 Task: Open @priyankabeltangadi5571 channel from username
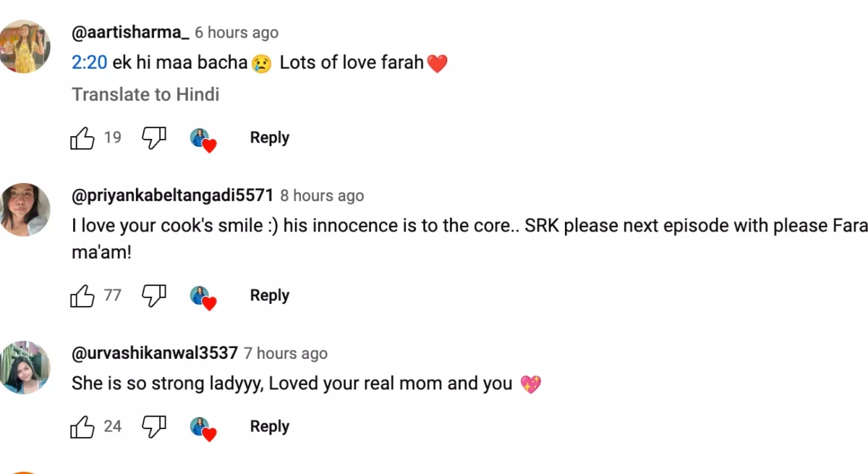[172, 195]
